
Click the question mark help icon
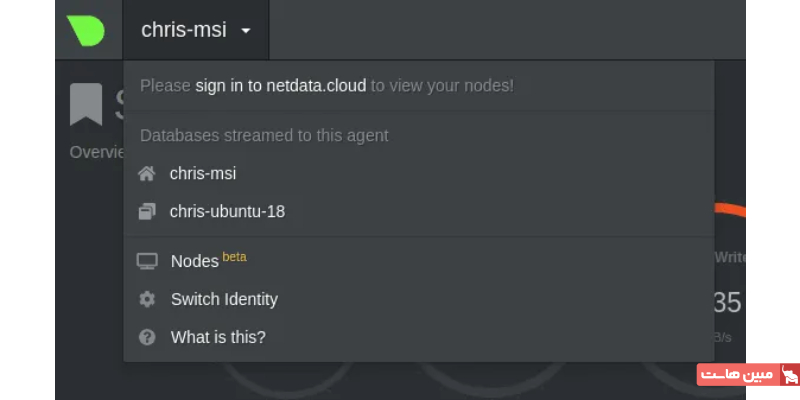pos(147,337)
